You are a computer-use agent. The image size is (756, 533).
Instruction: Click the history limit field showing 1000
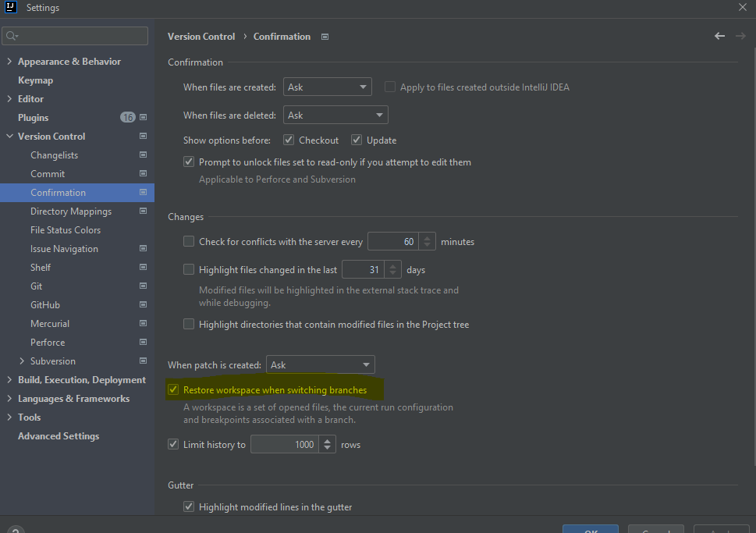tap(285, 444)
